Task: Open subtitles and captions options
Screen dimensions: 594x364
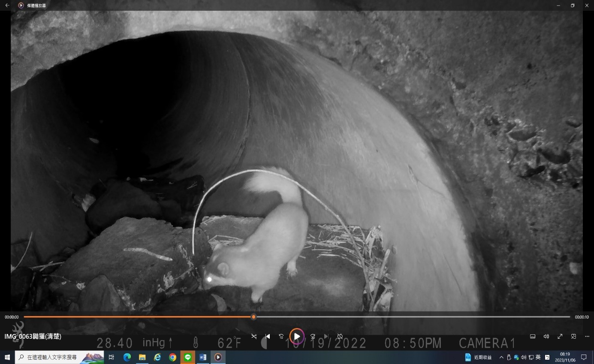Action: 533,337
